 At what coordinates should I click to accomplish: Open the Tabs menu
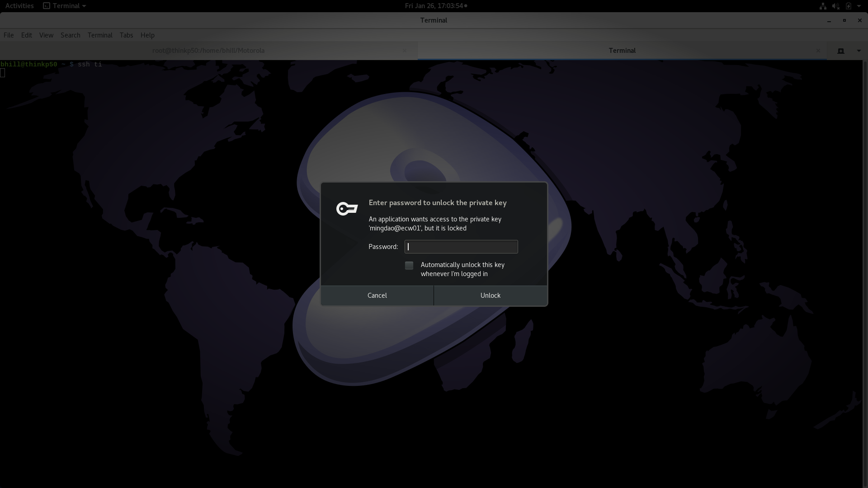point(126,35)
